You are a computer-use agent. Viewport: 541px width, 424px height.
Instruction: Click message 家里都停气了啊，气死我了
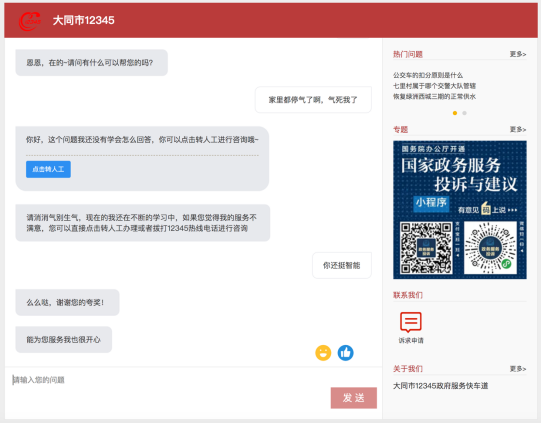tap(313, 100)
